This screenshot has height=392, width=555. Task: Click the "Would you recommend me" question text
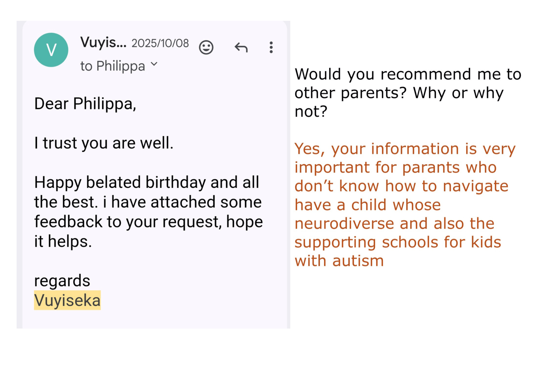(x=408, y=74)
